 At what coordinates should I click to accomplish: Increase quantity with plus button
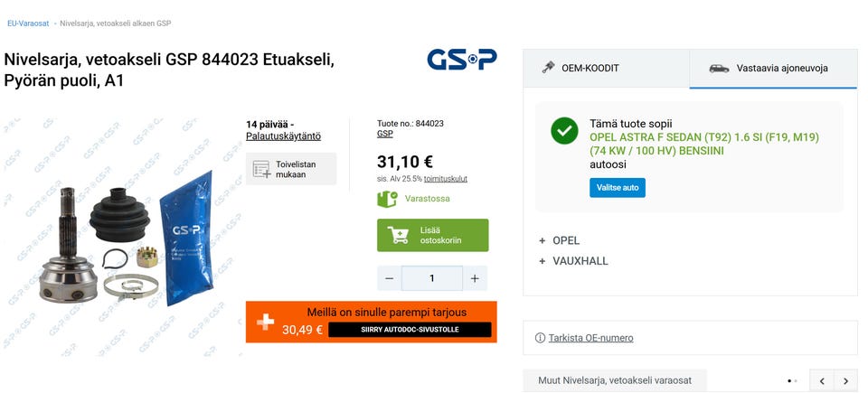click(475, 278)
